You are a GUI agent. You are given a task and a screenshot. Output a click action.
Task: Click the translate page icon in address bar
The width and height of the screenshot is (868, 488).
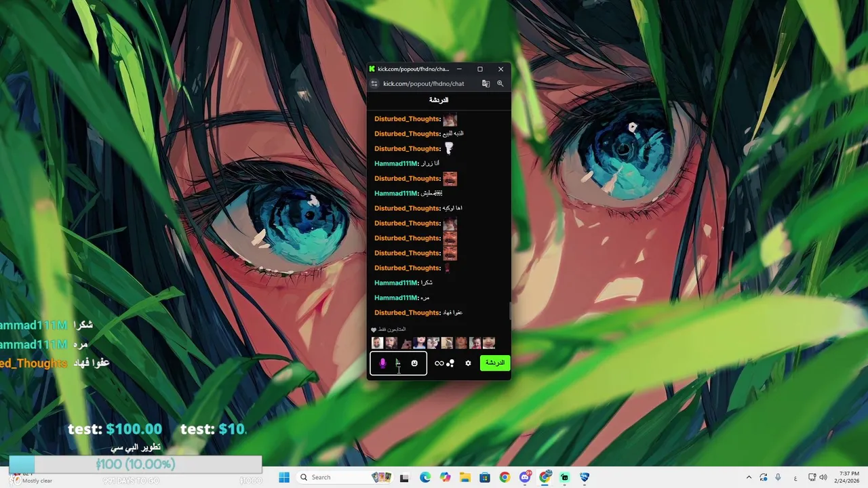click(x=486, y=83)
